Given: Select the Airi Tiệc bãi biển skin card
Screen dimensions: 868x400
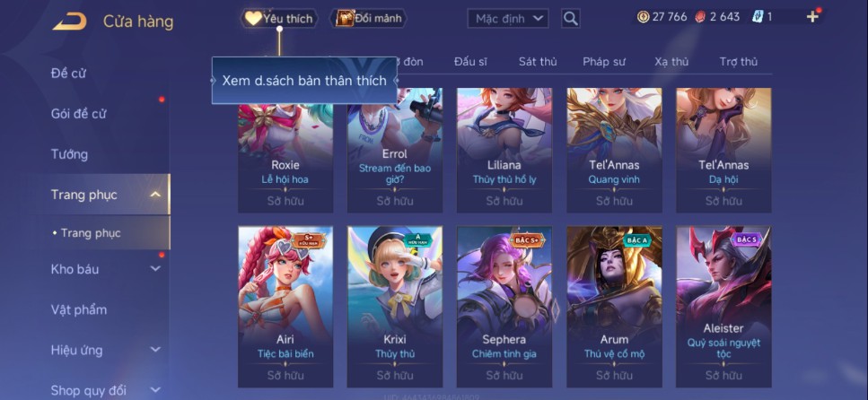Looking at the screenshot, I should 285,307.
